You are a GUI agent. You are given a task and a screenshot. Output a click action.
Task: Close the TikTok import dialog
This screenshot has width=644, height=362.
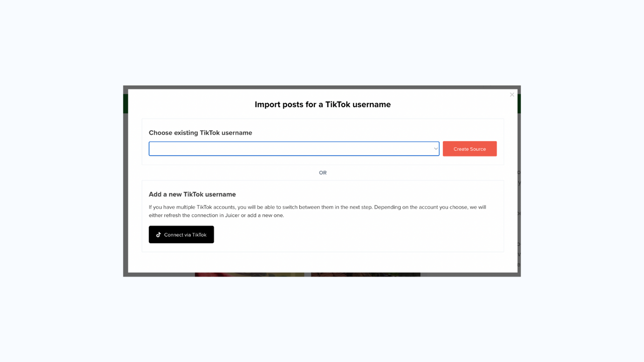[x=512, y=95]
